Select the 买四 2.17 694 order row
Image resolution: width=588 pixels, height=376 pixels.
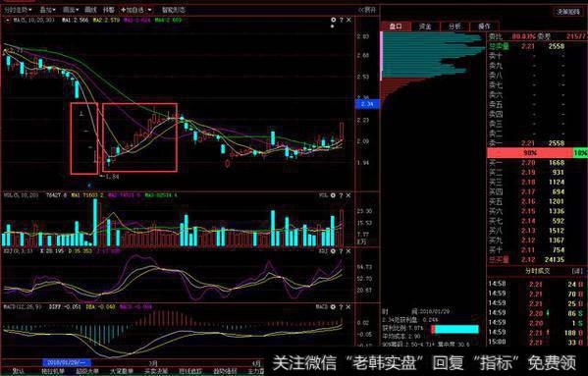(537, 192)
